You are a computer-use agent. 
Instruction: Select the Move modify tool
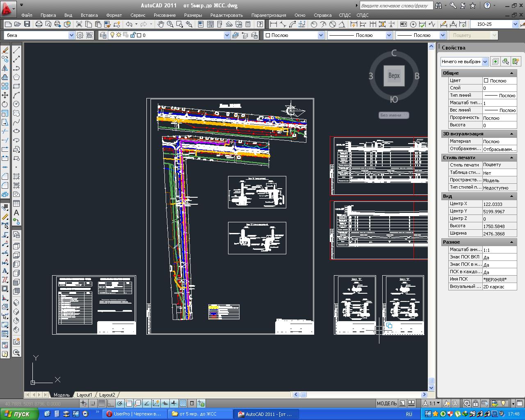coord(5,95)
